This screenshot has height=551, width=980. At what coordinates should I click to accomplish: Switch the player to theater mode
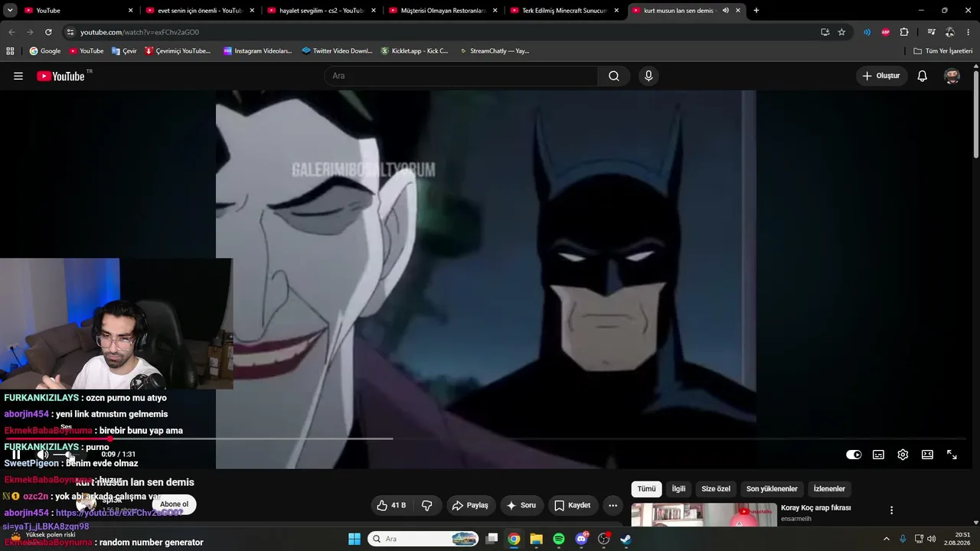[927, 455]
